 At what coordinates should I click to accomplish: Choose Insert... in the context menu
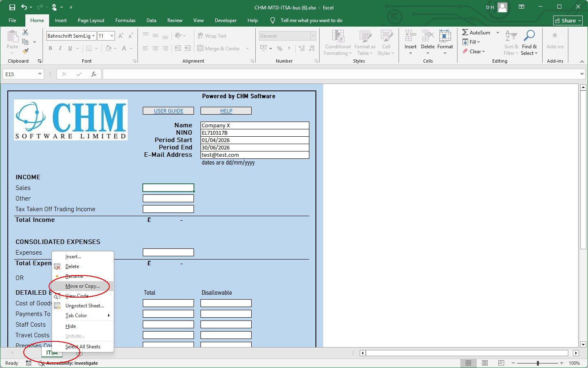point(83,257)
